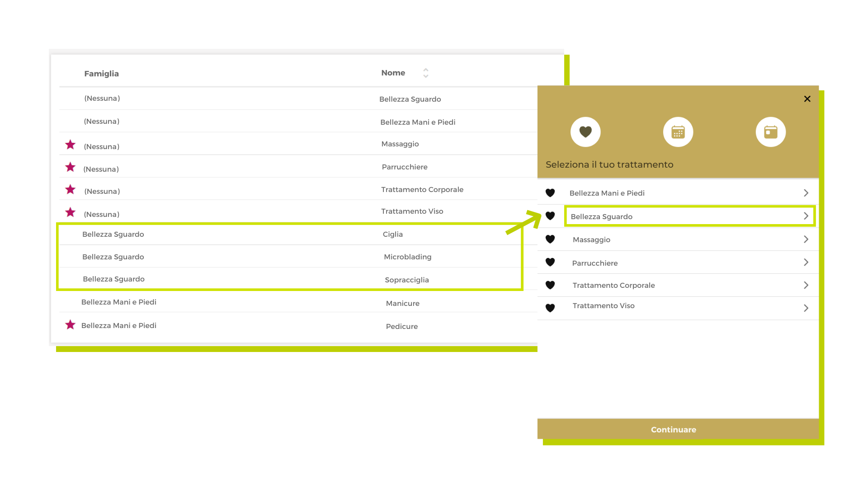Click heart icon beside Bellezza Sguardo option
Image resolution: width=868 pixels, height=488 pixels.
(x=550, y=216)
